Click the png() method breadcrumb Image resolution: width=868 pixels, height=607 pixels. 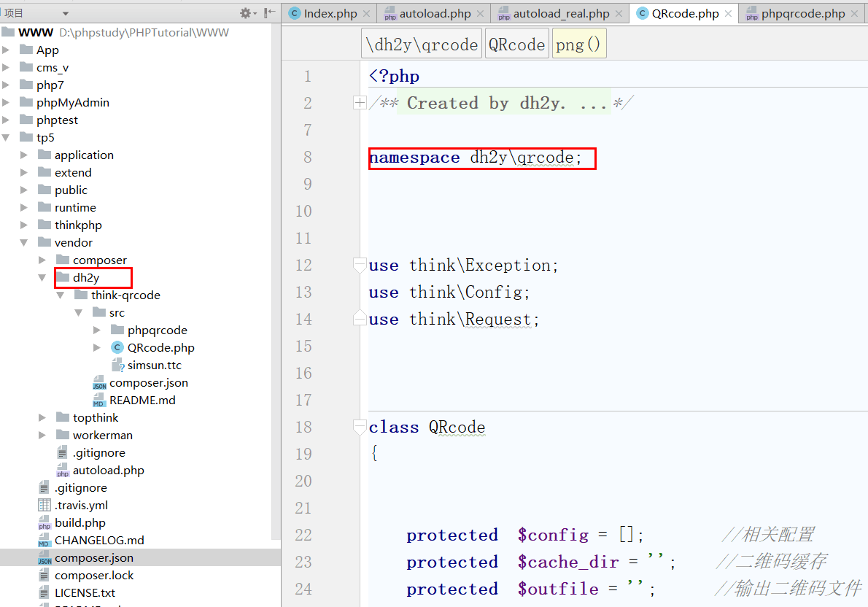pyautogui.click(x=579, y=44)
